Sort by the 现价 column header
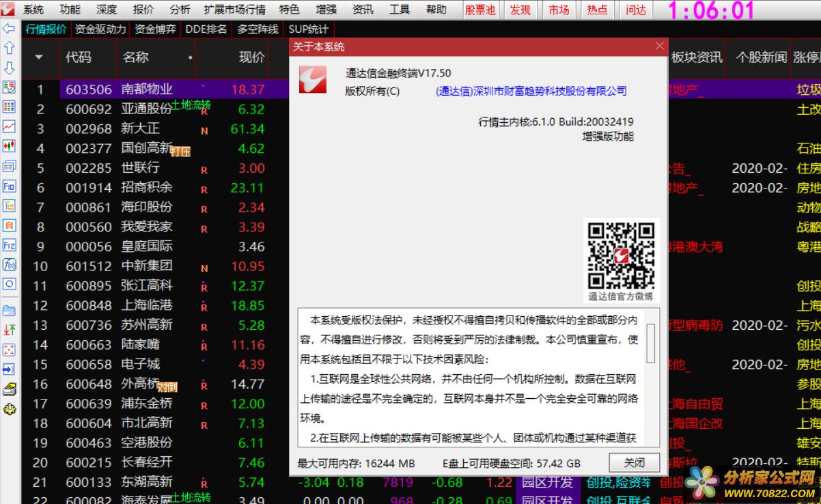Screen dimensions: 821x504 [x=251, y=57]
